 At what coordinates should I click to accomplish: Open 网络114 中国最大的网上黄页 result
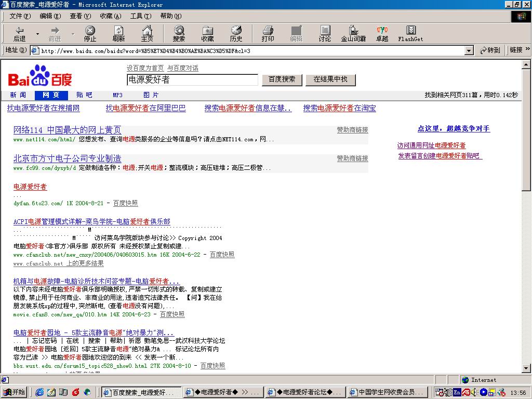[x=67, y=130]
